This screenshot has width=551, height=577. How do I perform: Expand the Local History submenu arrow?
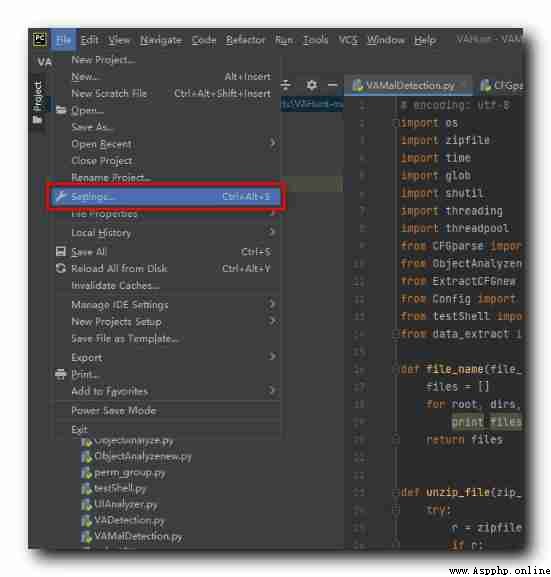(x=272, y=232)
